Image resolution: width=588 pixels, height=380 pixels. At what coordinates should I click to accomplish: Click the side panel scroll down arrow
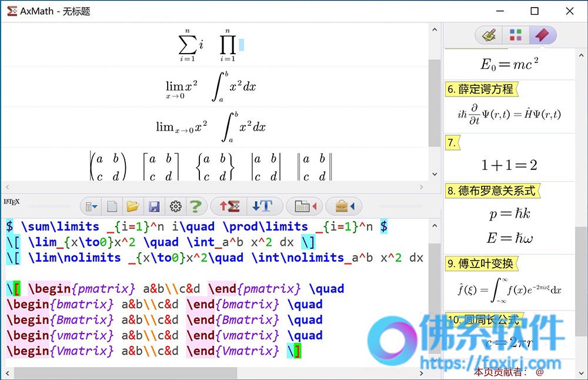click(582, 374)
